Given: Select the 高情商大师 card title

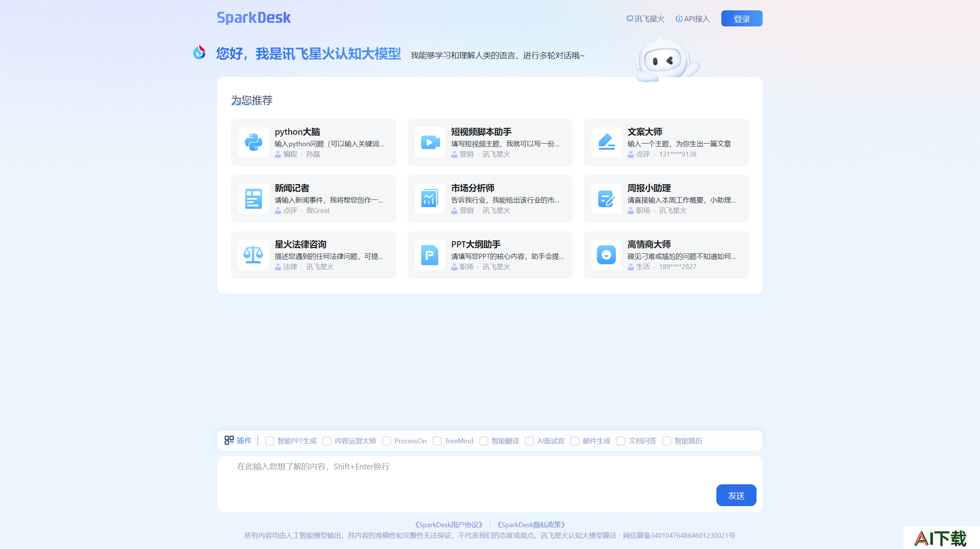Looking at the screenshot, I should click(649, 244).
